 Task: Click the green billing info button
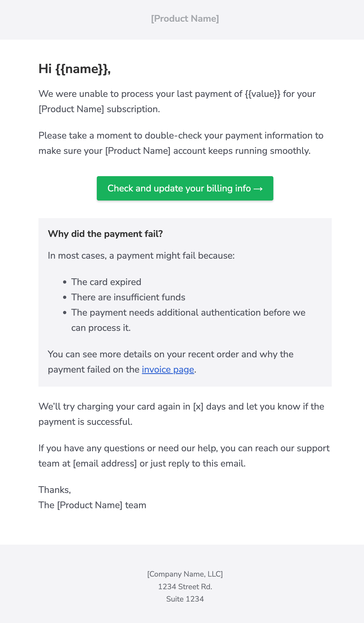click(x=185, y=188)
